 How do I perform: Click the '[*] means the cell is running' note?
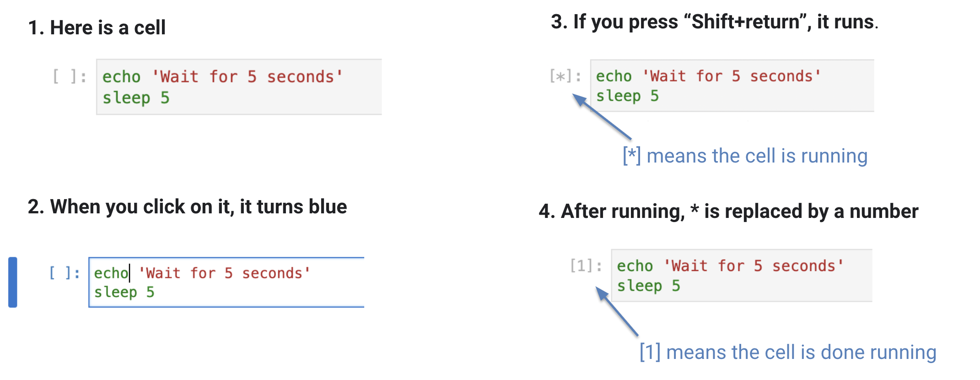[745, 156]
